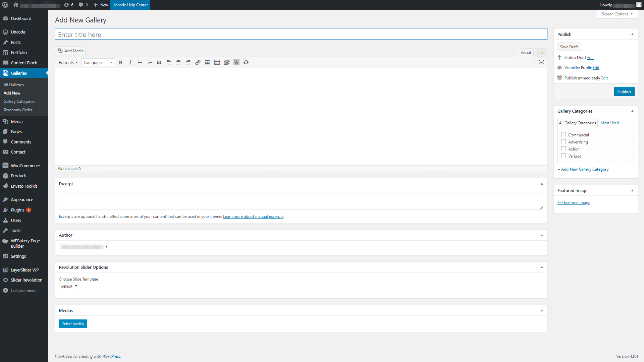Collapse the Medias metabox
This screenshot has width=644, height=362.
[542, 310]
